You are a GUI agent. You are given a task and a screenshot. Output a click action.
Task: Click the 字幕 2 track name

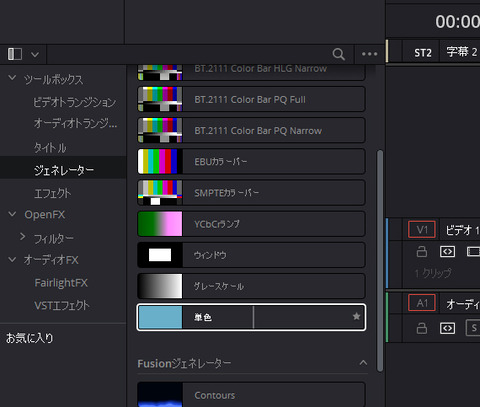(x=462, y=52)
